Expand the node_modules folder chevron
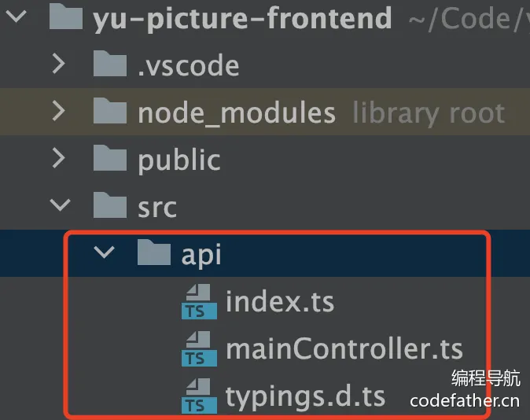530x420 pixels. [x=59, y=111]
